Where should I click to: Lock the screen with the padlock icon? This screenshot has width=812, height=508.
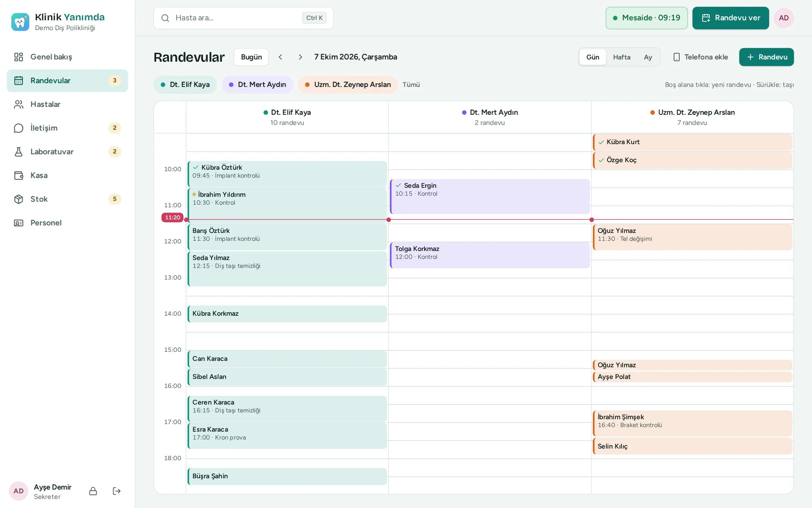pos(93,491)
